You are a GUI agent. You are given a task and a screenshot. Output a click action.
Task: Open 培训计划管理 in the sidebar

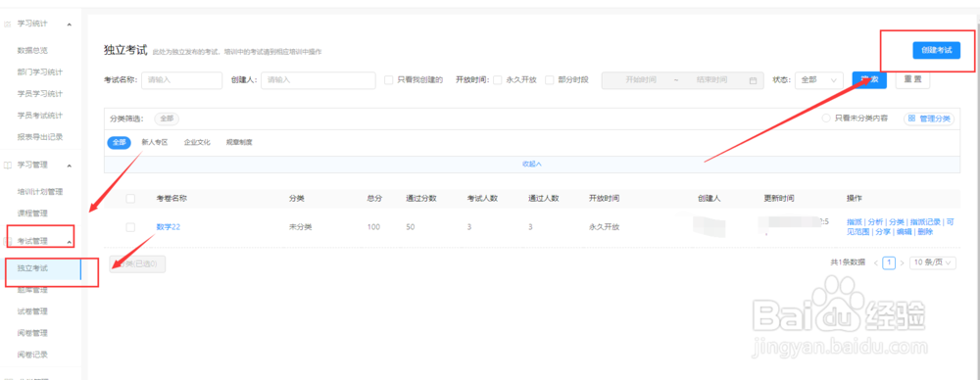40,191
